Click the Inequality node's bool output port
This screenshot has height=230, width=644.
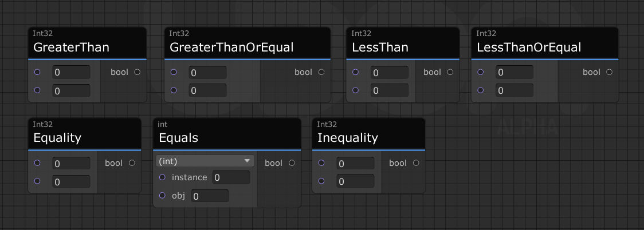point(416,163)
